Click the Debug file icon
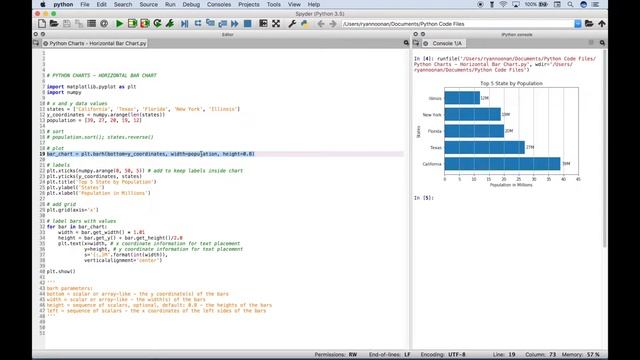Screen dimensions: 640x360 click(185, 24)
